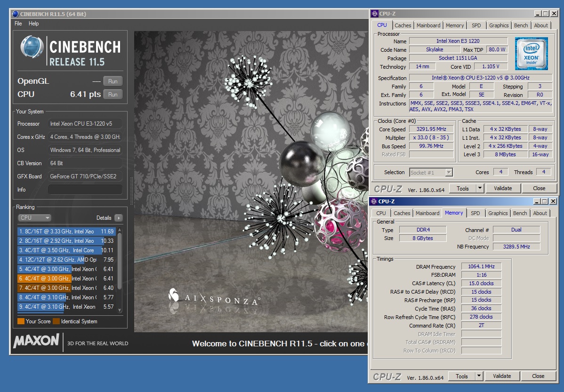Click Tools button in lower CPU-Z

(462, 376)
